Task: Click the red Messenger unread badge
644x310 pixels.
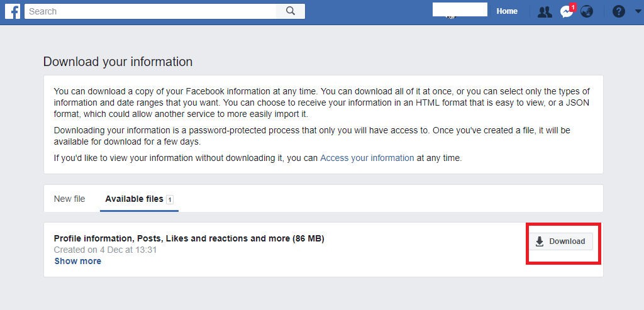Action: (x=573, y=7)
